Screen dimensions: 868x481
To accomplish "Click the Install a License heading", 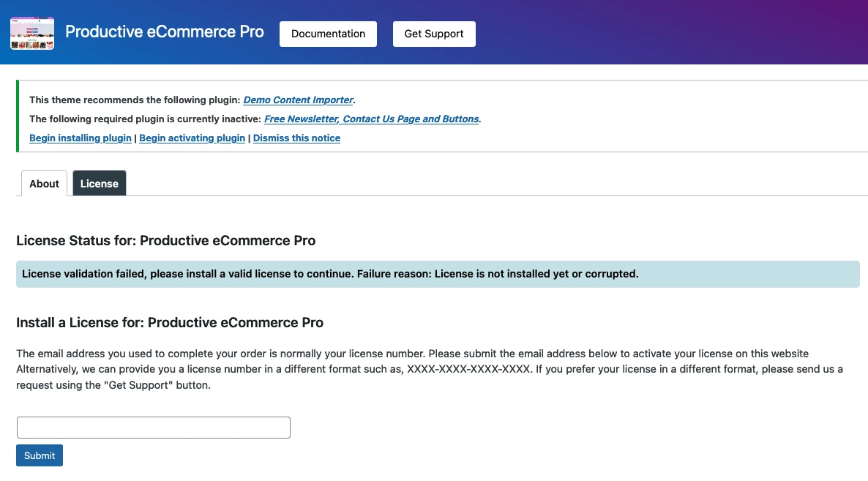I will coord(169,323).
